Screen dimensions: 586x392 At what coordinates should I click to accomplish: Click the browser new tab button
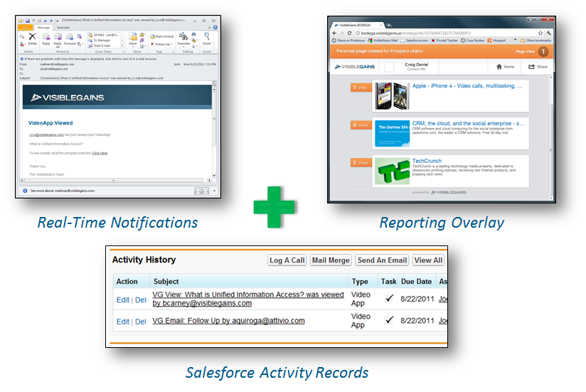[x=389, y=25]
